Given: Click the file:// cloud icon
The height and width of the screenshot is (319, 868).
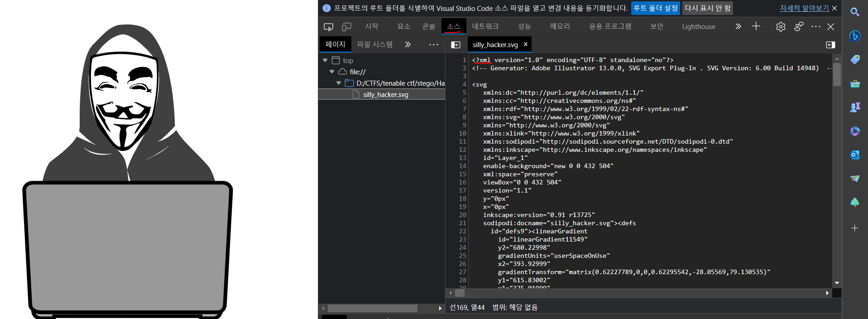Looking at the screenshot, I should (343, 72).
